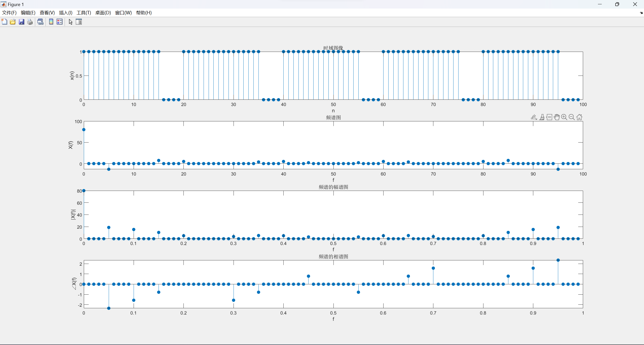
Task: Open the 文件(F) menu
Action: tap(9, 13)
